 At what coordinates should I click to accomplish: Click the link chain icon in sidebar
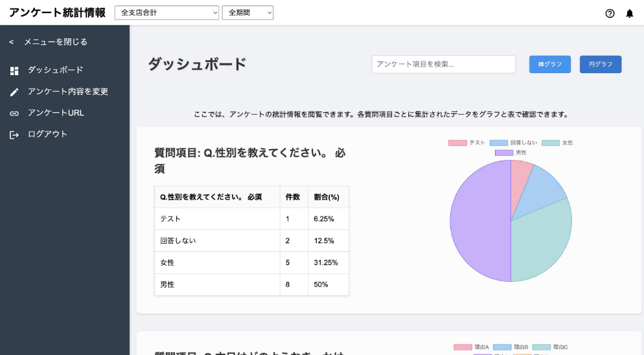point(14,113)
